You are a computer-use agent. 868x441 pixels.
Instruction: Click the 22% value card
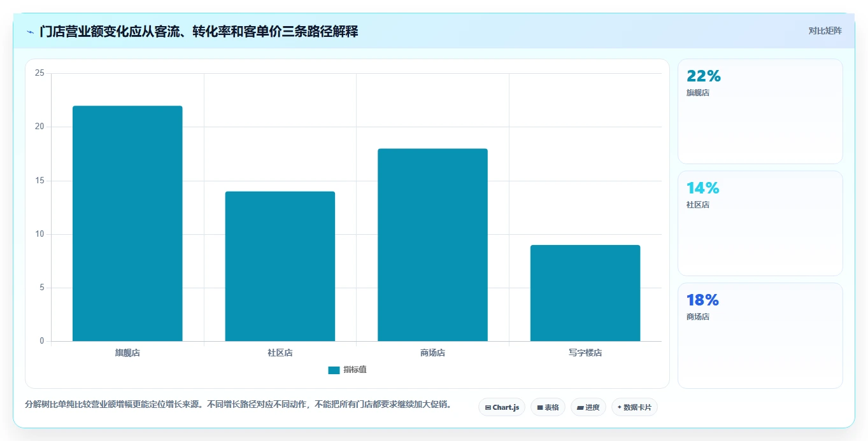pyautogui.click(x=760, y=111)
